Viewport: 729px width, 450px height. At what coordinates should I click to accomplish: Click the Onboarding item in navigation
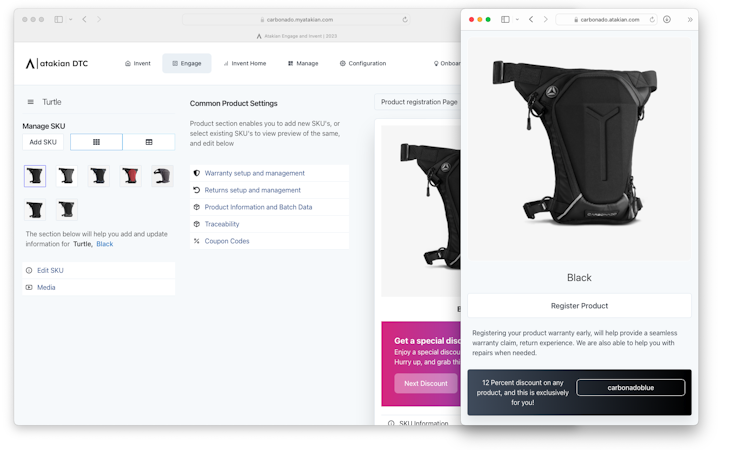pyautogui.click(x=447, y=63)
